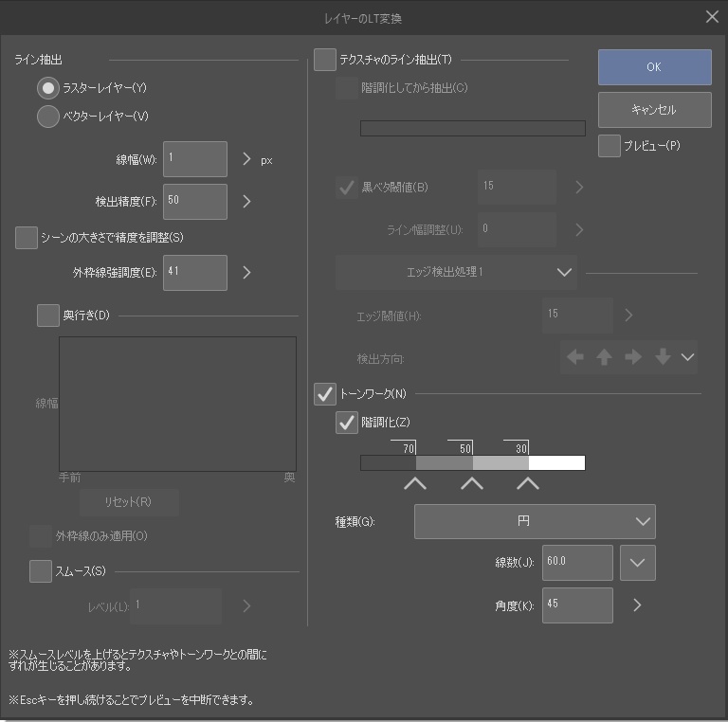The image size is (728, 722).
Task: Close the LT conversion dialog
Action: coord(712,17)
